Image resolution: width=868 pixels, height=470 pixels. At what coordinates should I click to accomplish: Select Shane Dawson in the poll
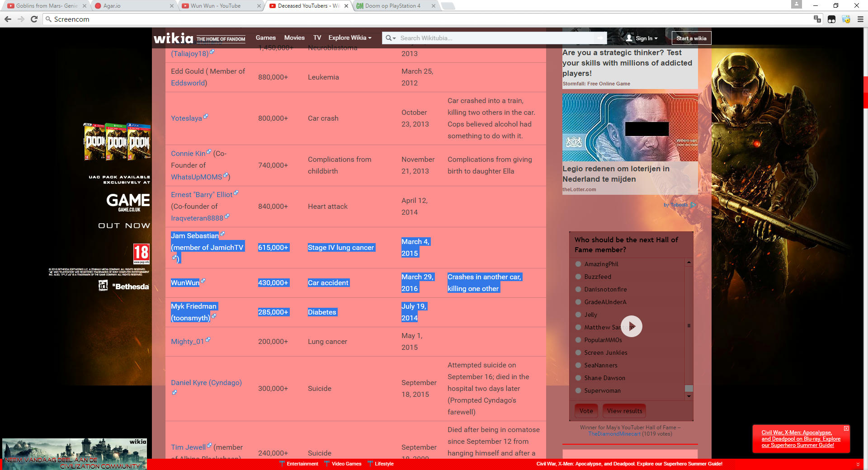click(x=578, y=378)
